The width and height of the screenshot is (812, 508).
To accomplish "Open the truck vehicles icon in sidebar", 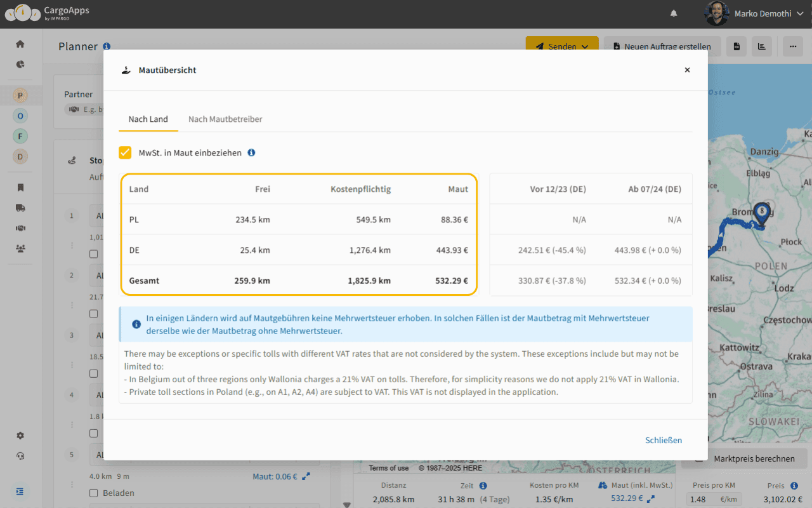I will point(20,208).
